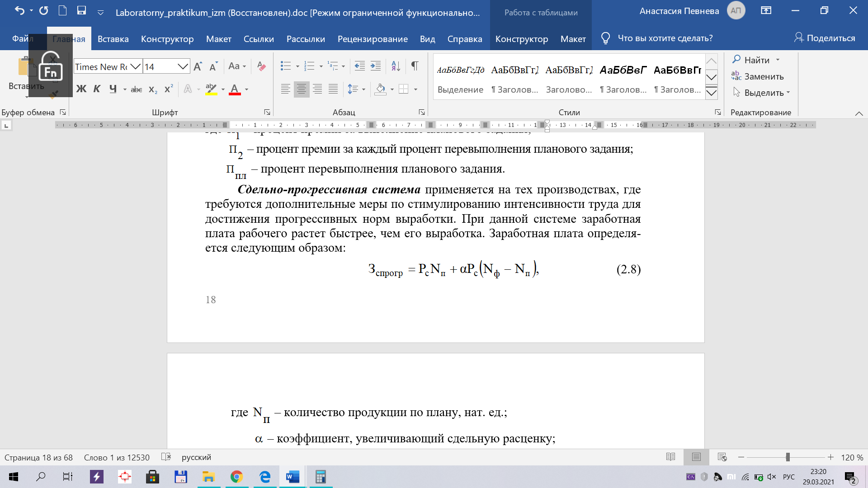Viewport: 868px width, 488px height.
Task: Open the Calculator app in the taskbar
Action: click(x=321, y=477)
